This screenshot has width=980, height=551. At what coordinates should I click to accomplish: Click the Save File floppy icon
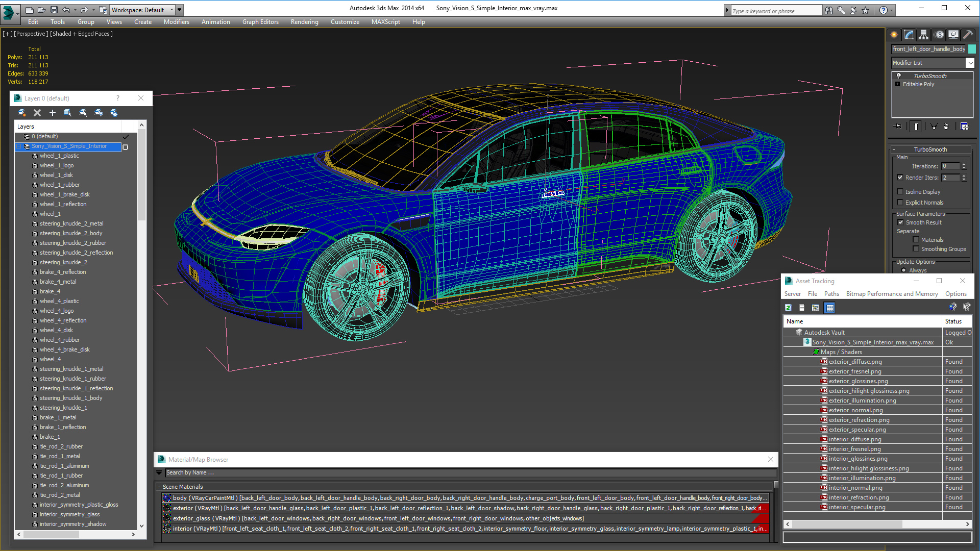(x=54, y=10)
